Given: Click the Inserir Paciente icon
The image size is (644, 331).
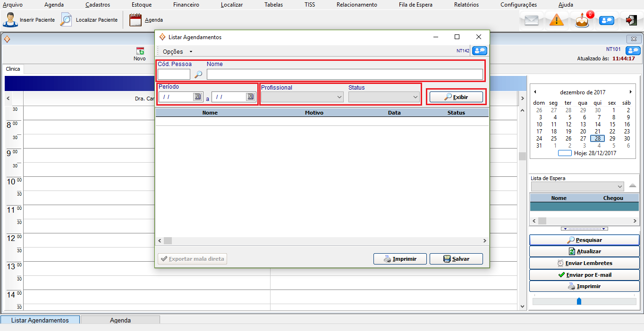Looking at the screenshot, I should (x=10, y=20).
